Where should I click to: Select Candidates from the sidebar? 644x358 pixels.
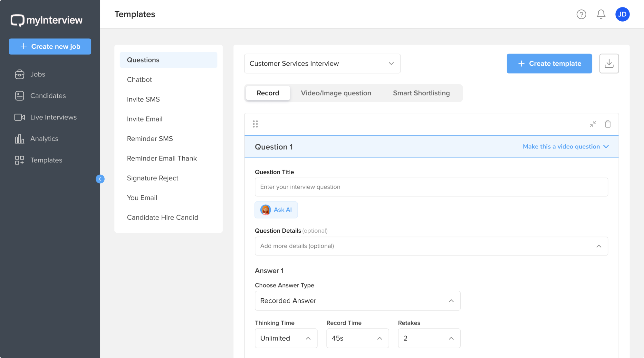click(x=48, y=95)
